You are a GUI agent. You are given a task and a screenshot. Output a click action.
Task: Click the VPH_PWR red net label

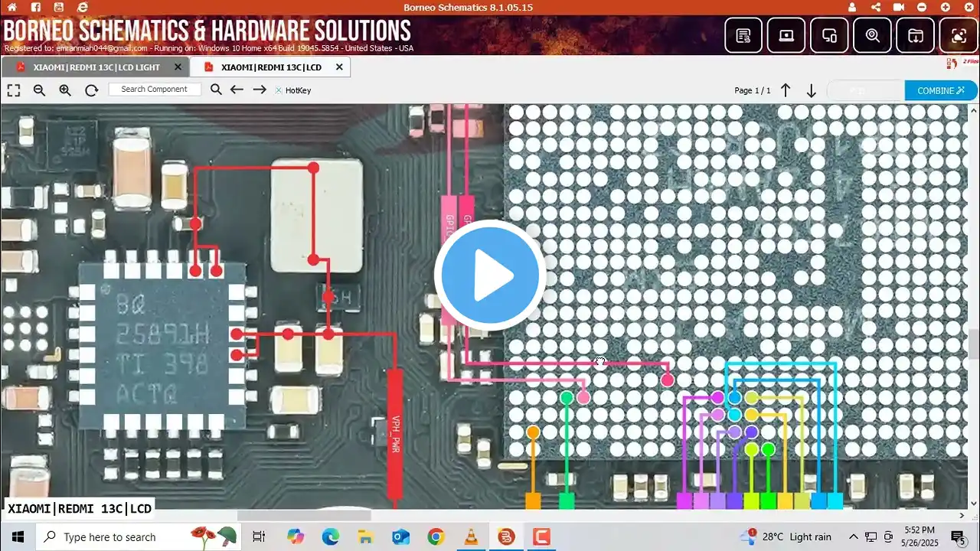pyautogui.click(x=395, y=434)
